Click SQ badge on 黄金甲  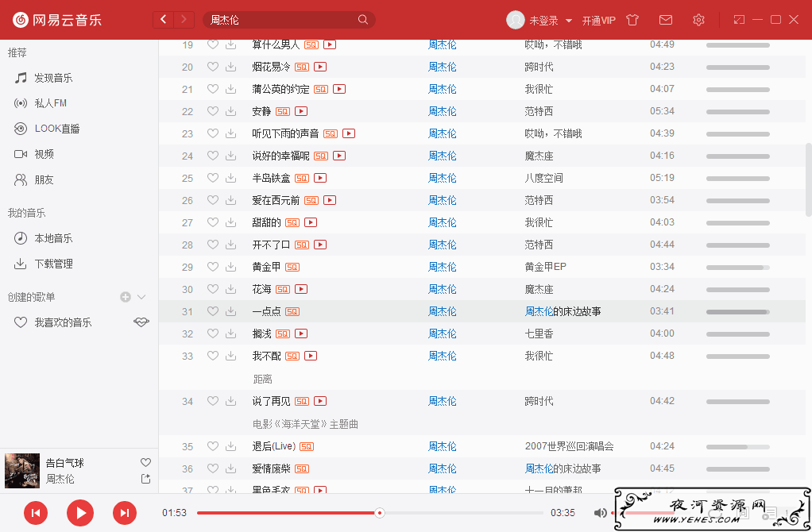tap(292, 267)
